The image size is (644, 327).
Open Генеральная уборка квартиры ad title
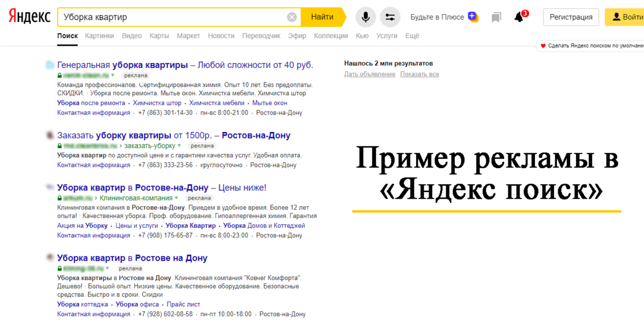[185, 65]
